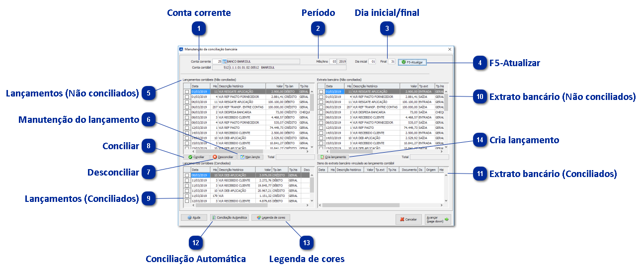Click scroll-down arrow of Lançamentos conciliados list
The width and height of the screenshot is (644, 273).
click(312, 201)
